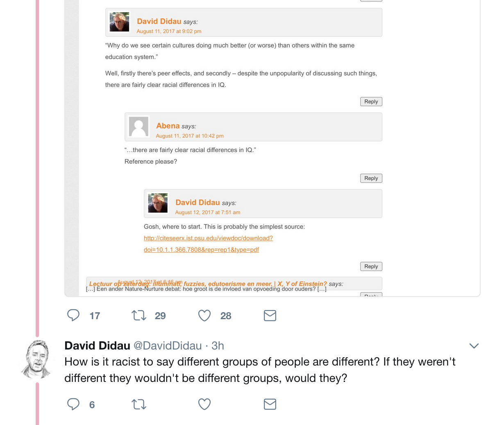Open replies on the tweet with 17 comments

click(73, 315)
